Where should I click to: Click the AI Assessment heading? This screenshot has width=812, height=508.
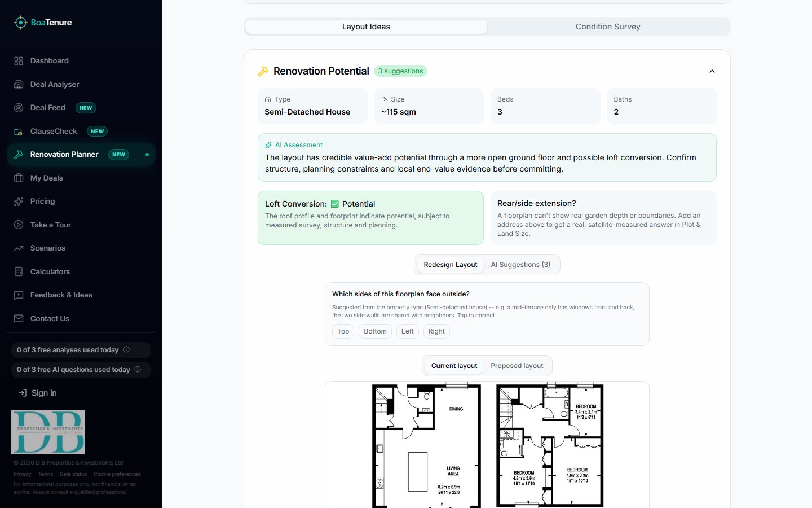299,145
